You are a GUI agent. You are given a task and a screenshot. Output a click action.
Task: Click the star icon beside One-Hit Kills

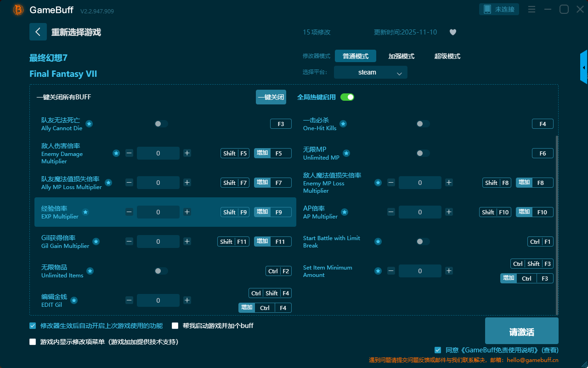[343, 124]
